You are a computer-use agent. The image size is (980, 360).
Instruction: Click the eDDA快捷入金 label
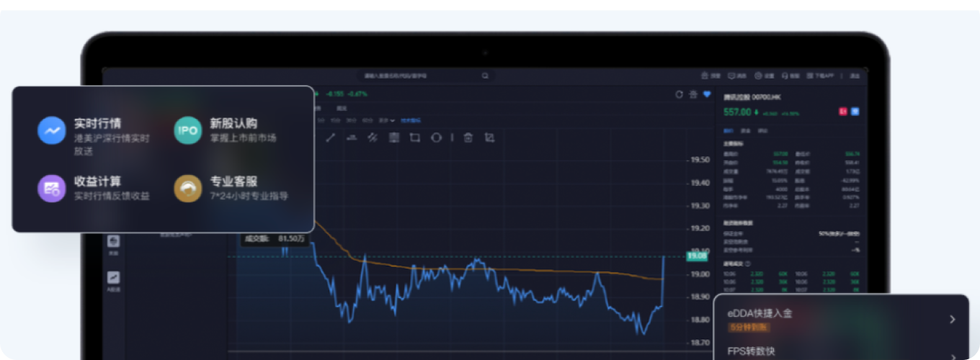[759, 314]
